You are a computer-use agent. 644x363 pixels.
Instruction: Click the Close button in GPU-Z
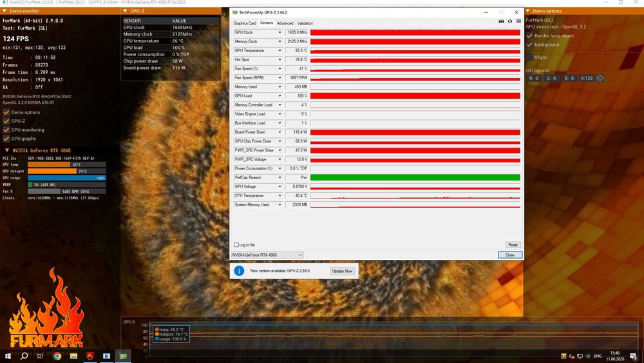pyautogui.click(x=509, y=255)
